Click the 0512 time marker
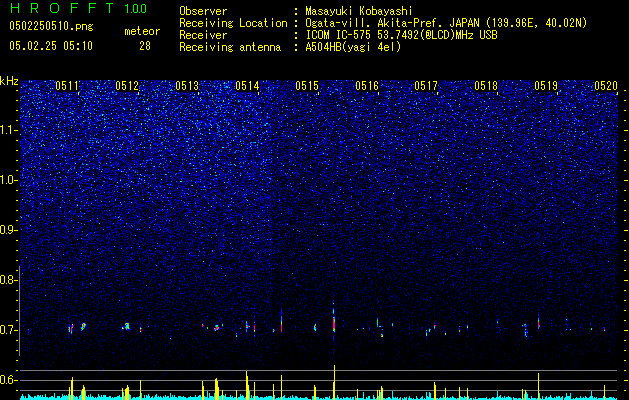This screenshot has width=629, height=400. pos(127,86)
